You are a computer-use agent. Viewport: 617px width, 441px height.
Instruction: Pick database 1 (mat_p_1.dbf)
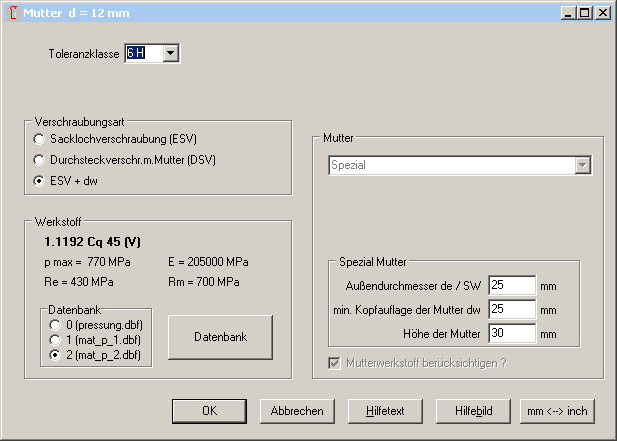tap(55, 339)
